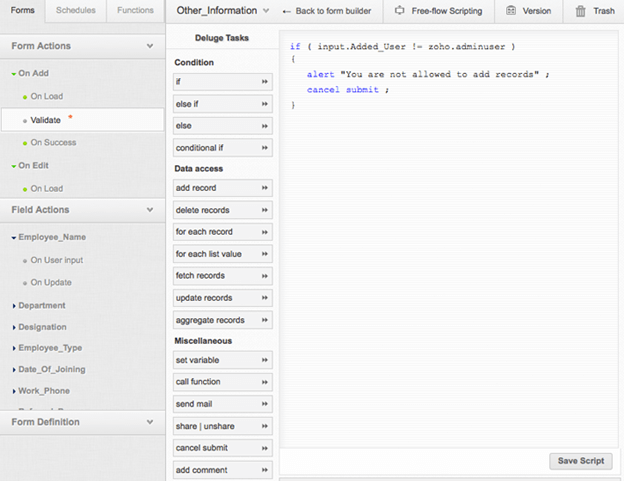Image resolution: width=624 pixels, height=481 pixels.
Task: Collapse the Form Actions section
Action: pos(150,46)
